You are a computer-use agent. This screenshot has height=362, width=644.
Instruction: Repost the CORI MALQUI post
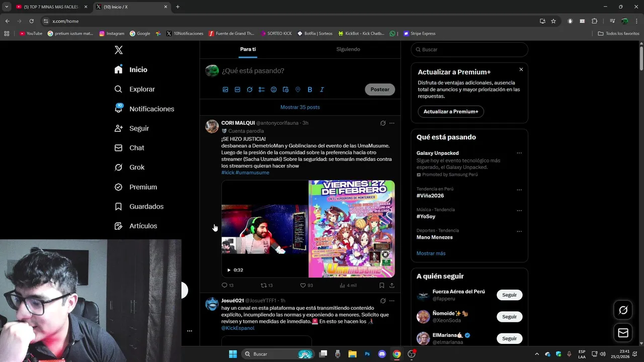(267, 285)
